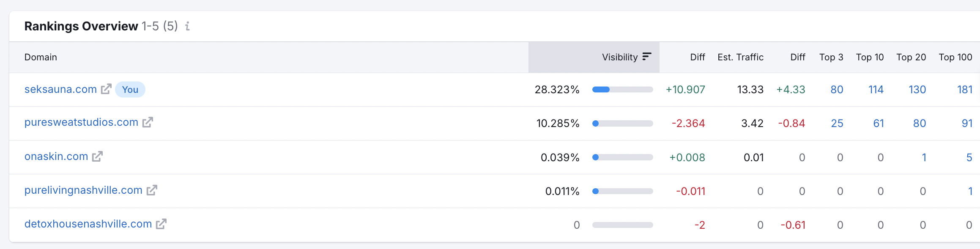
Task: Open onaskin.com external link icon
Action: pyautogui.click(x=98, y=157)
